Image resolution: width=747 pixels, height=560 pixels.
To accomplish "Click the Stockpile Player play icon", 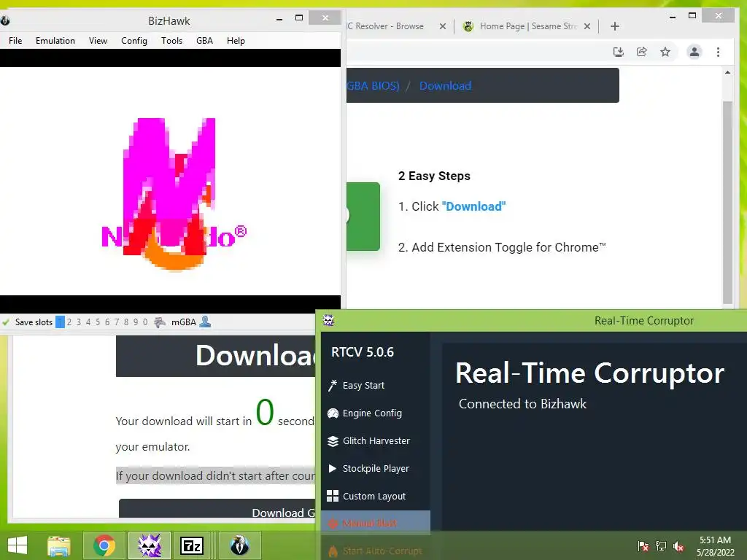I will (333, 469).
